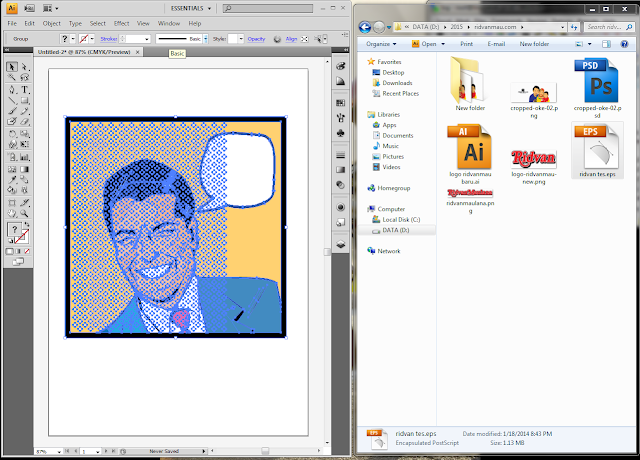This screenshot has width=640, height=460.
Task: Select the Type tool
Action: point(24,89)
